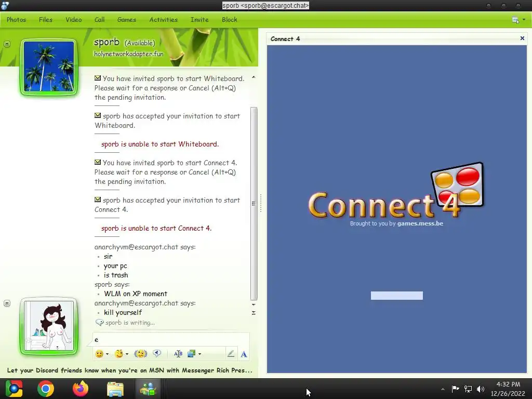The height and width of the screenshot is (399, 532).
Task: Click the conversation scroll up arrow
Action: 254,78
